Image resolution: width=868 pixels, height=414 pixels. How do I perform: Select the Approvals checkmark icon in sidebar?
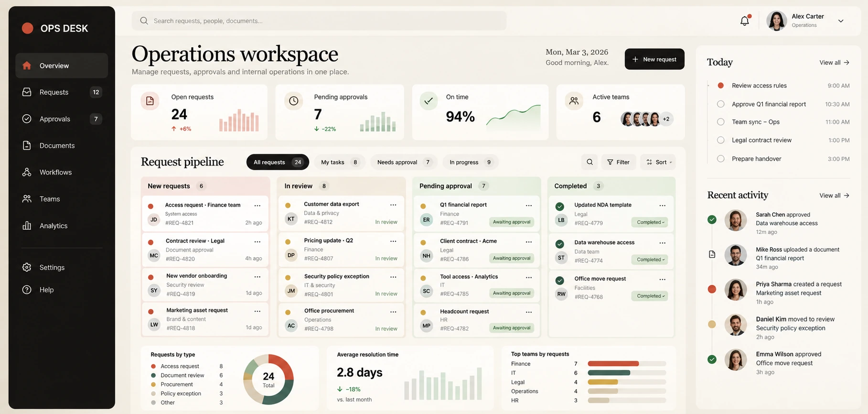(x=27, y=119)
